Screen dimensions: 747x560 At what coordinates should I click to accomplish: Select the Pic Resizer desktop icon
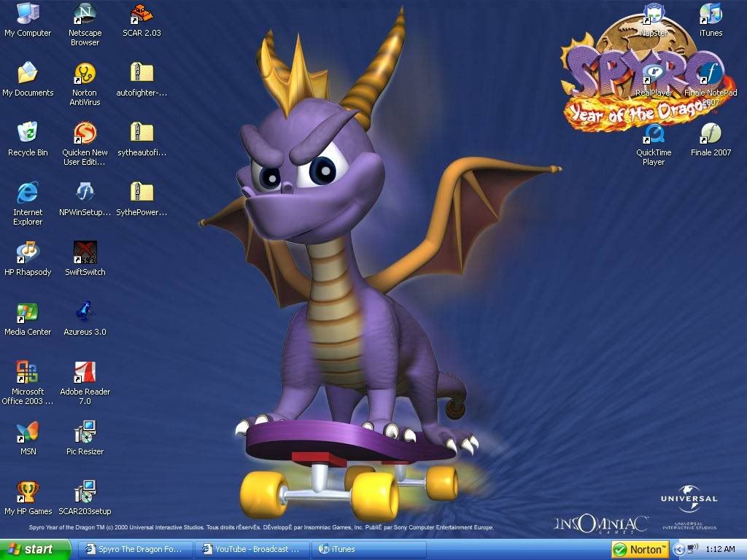pyautogui.click(x=85, y=433)
